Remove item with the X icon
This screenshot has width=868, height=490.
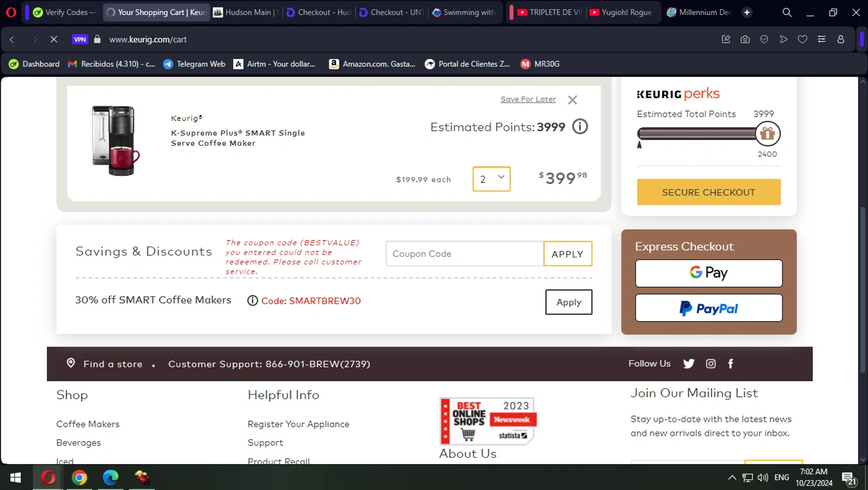[x=572, y=100]
